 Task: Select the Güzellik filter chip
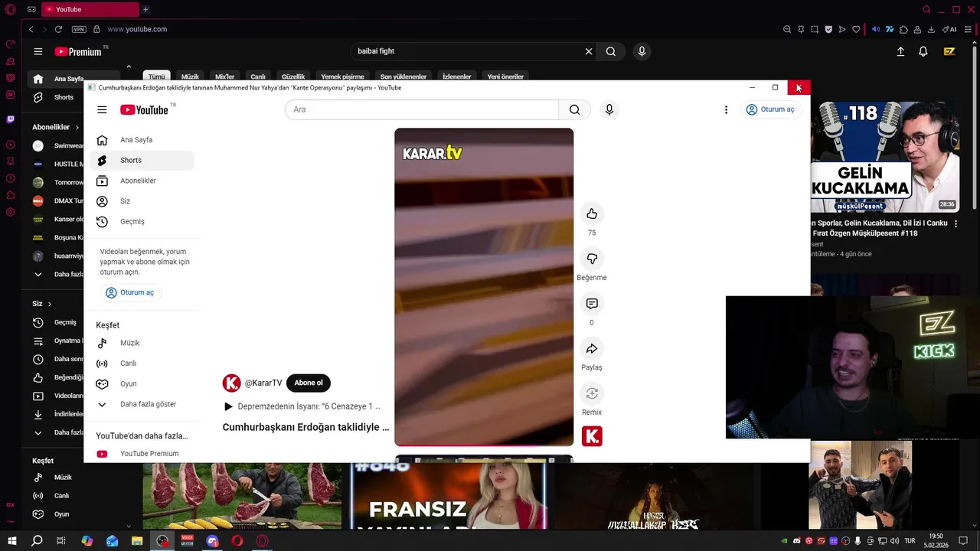[293, 77]
